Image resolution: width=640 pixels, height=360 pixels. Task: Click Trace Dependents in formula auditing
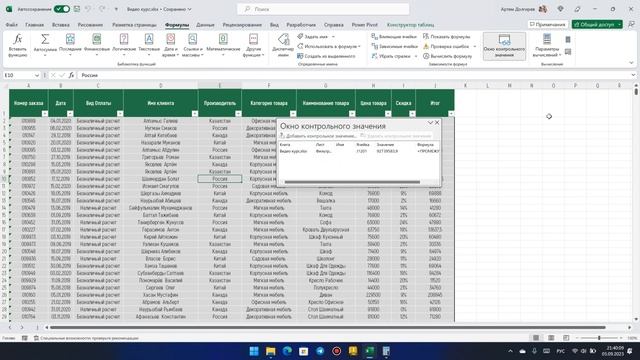click(x=394, y=47)
